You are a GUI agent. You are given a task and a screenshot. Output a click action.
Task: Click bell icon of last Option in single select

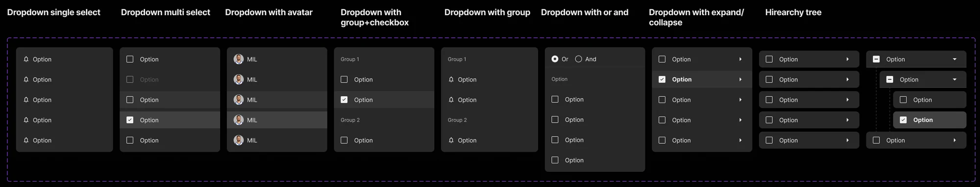(x=26, y=140)
